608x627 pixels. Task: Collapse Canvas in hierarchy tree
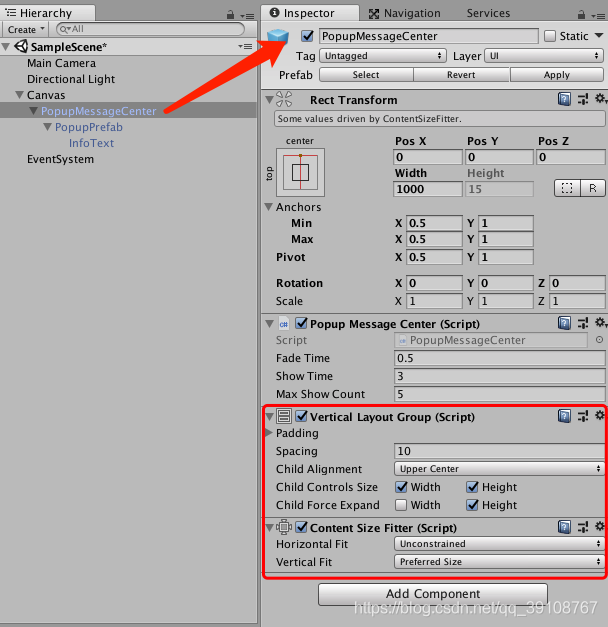click(19, 95)
